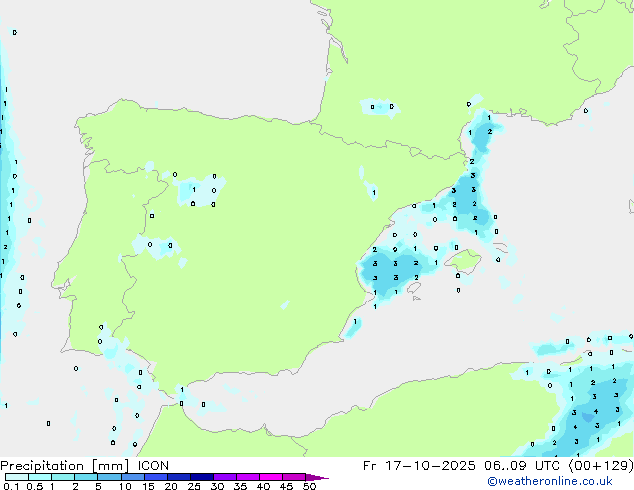
Task: Click the "20" legend scale label
Action: pos(171,486)
